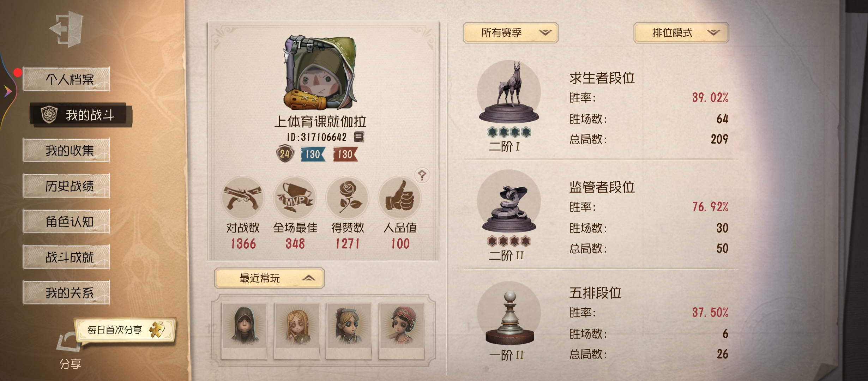The width and height of the screenshot is (868, 381).
Task: Click the exit door icon
Action: pos(67,29)
